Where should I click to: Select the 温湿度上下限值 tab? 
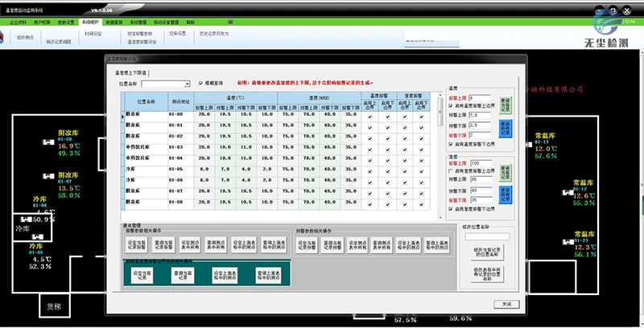tap(130, 71)
